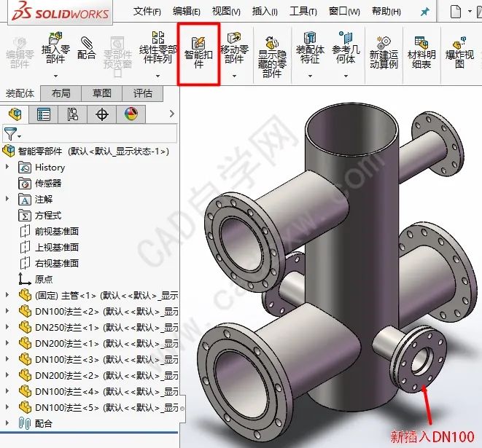Open dropdown arrow under 装配体特征
The width and height of the screenshot is (482, 448).
(x=310, y=76)
